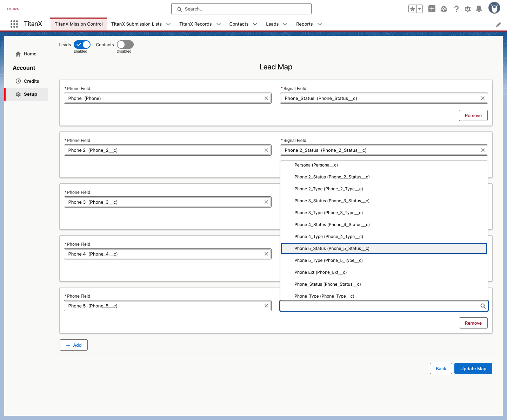Image resolution: width=507 pixels, height=420 pixels.
Task: Clear the Phone 4 phone field selection
Action: (266, 254)
